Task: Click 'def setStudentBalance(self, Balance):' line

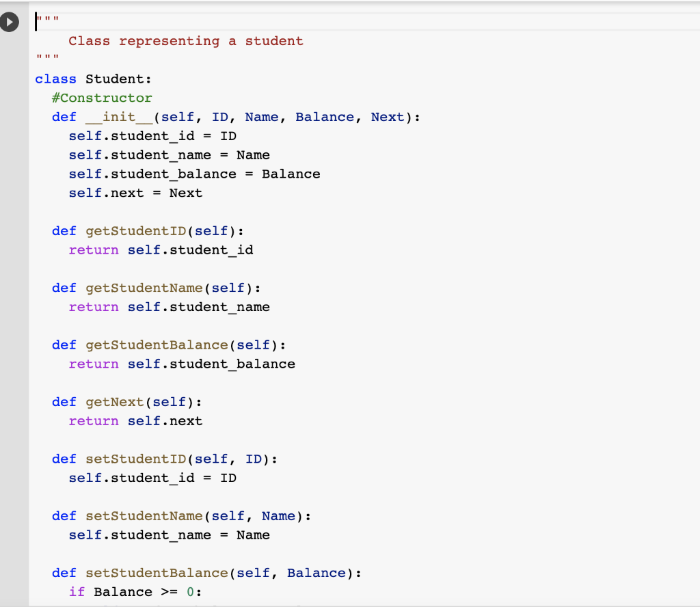Action: [206, 573]
